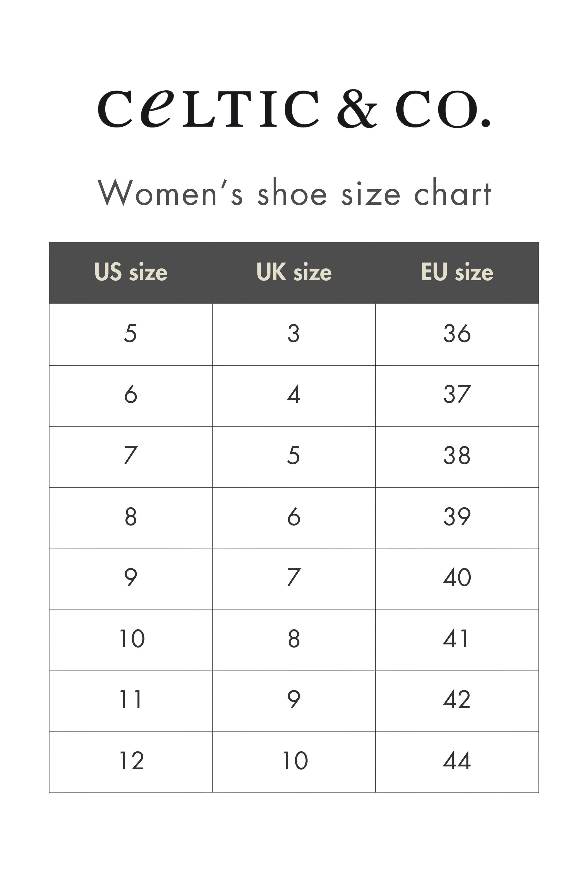Select the UK size column header
The height and width of the screenshot is (882, 588).
click(x=294, y=272)
